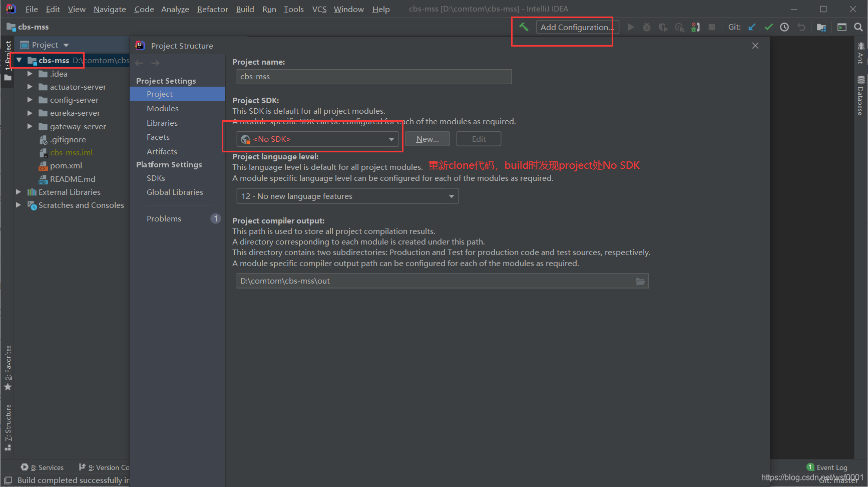Open the Services tool window tab
The width and height of the screenshot is (868, 487).
[x=43, y=467]
